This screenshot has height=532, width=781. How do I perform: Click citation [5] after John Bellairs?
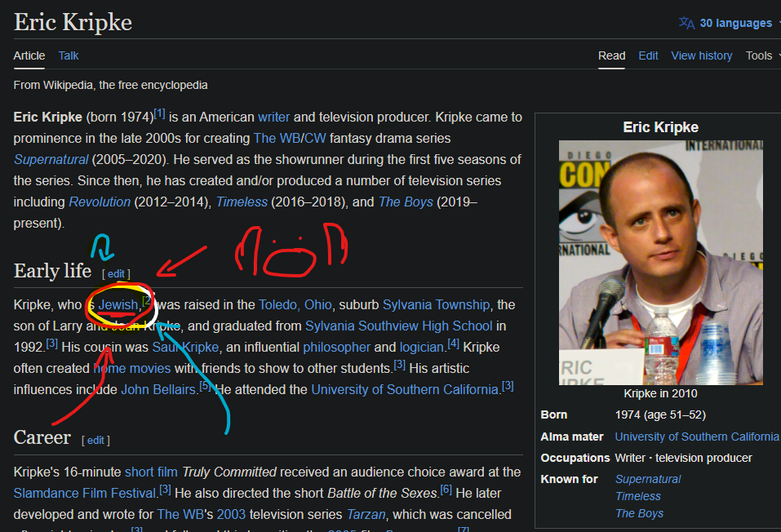[x=205, y=386]
